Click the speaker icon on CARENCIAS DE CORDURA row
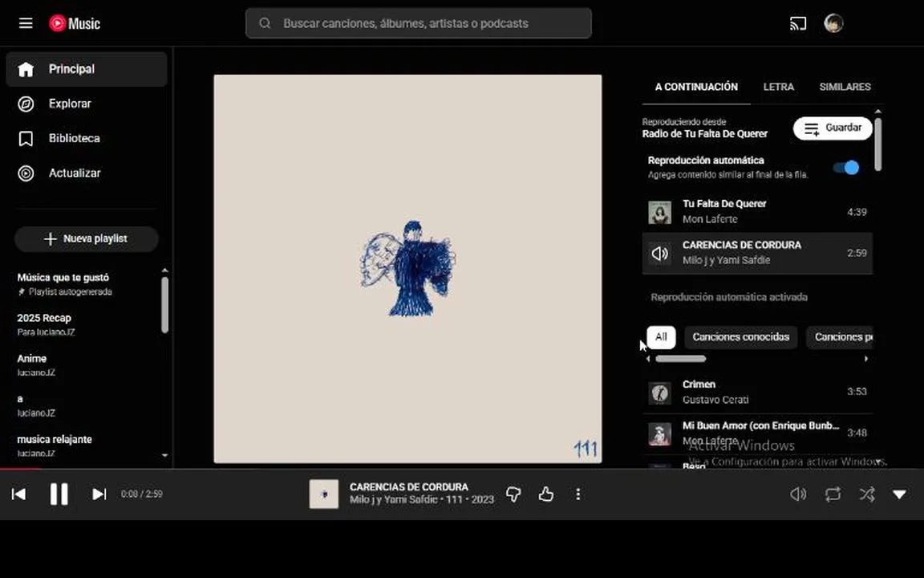The image size is (924, 578). click(659, 253)
